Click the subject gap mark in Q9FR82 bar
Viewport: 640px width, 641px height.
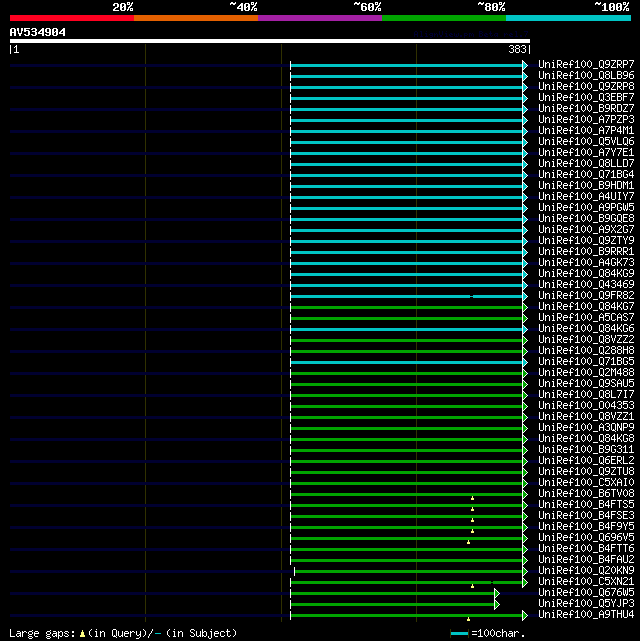[x=472, y=296]
